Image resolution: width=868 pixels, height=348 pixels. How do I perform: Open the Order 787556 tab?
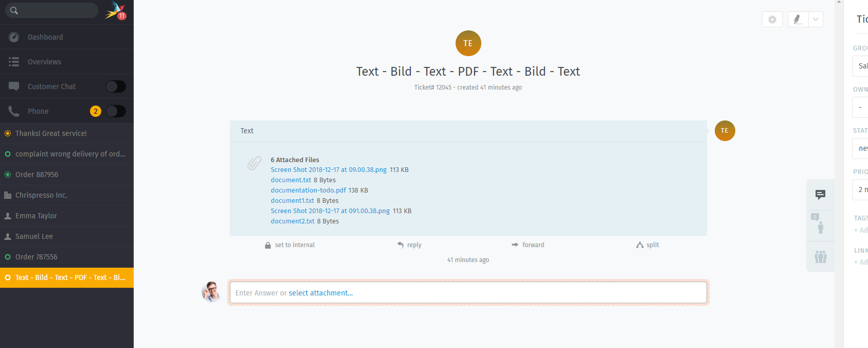coord(67,257)
